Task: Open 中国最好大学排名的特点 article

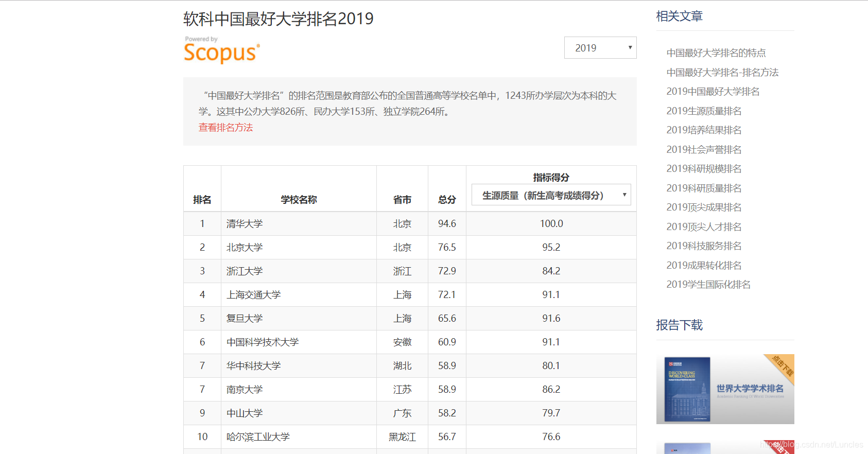Action: point(716,53)
